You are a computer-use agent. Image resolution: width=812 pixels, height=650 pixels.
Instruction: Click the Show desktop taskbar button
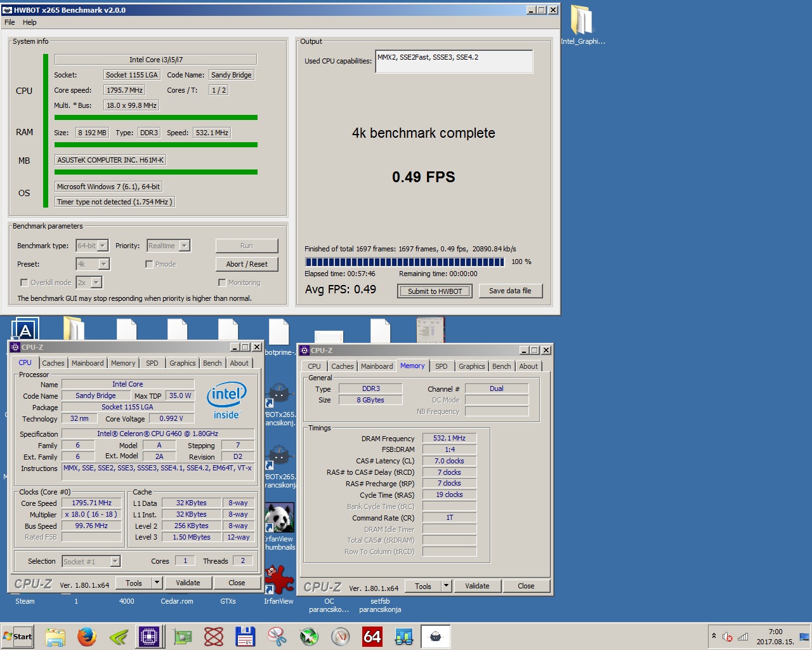click(805, 637)
